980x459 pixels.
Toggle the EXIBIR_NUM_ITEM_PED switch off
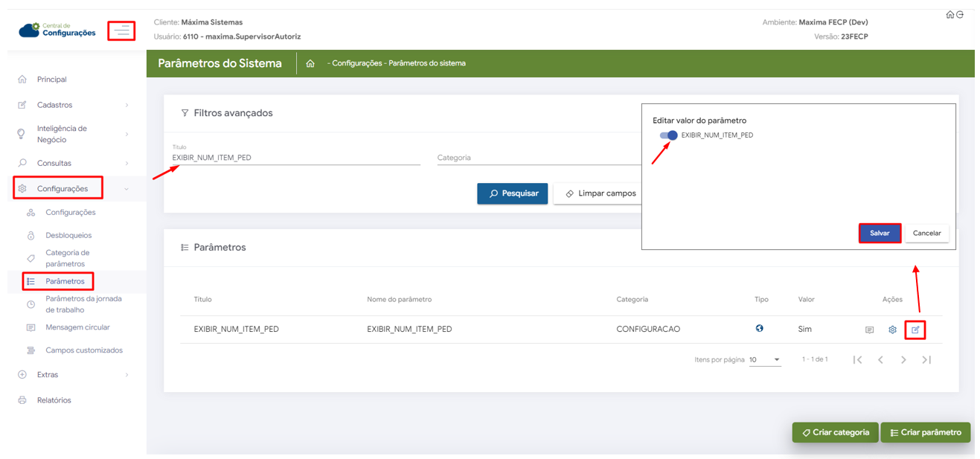point(668,135)
